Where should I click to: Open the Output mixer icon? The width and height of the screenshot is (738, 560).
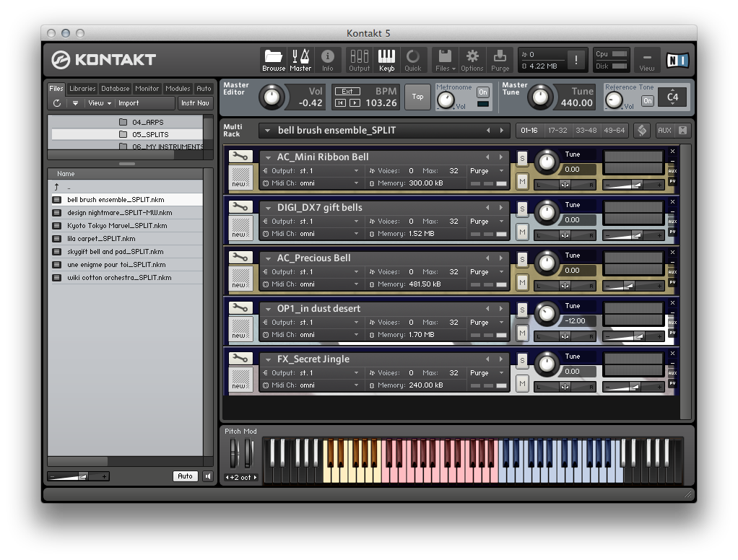tap(359, 60)
